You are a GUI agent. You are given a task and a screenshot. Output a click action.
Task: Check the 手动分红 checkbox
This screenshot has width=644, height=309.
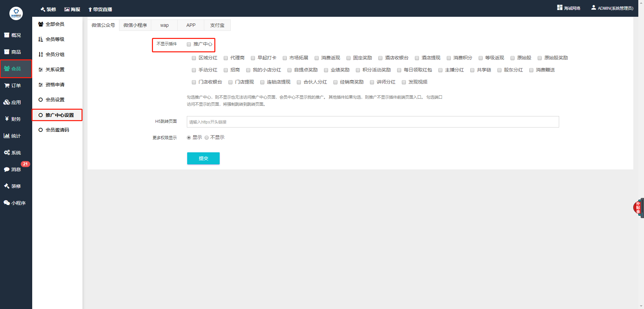point(194,70)
